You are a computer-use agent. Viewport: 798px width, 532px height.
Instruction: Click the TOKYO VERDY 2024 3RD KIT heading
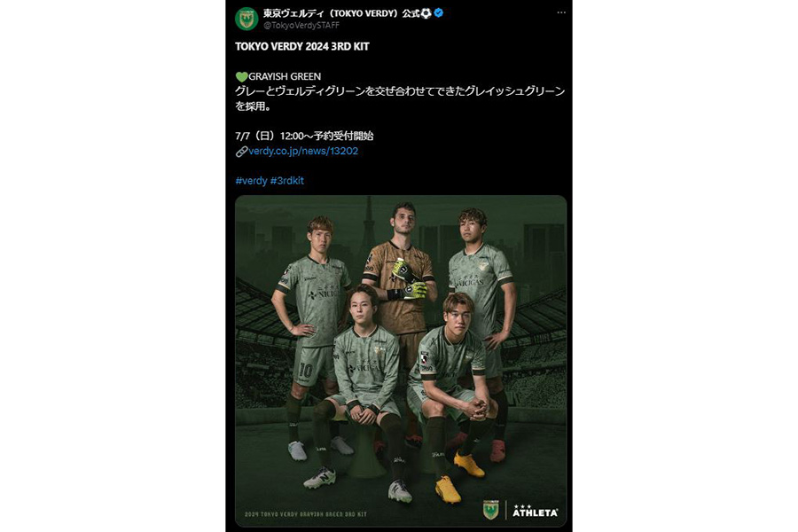302,46
